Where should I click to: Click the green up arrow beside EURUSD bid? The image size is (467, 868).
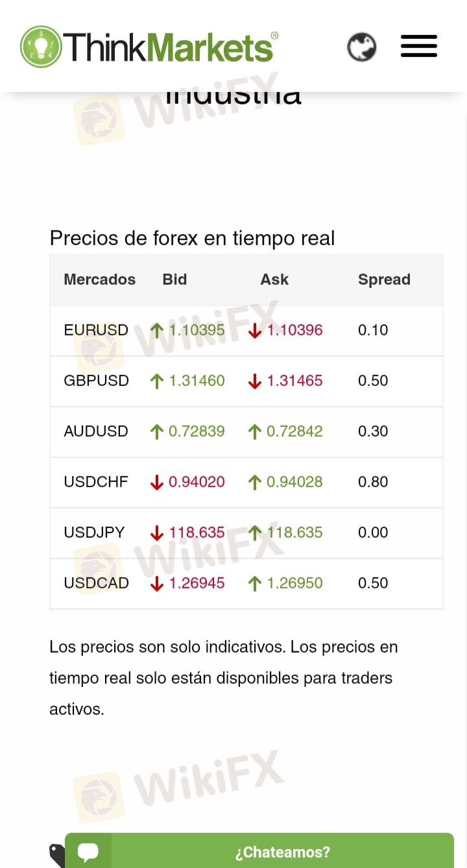(x=156, y=331)
